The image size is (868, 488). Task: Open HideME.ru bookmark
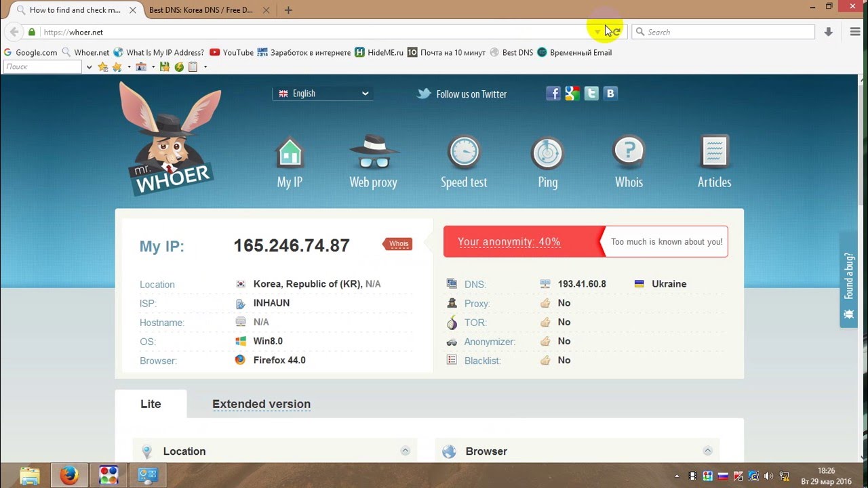[x=379, y=52]
